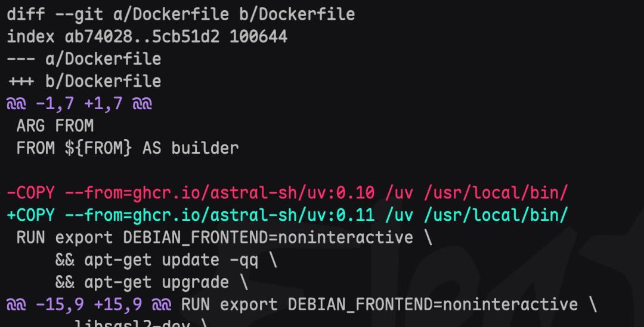Click the removed red COPY uv:0.10 line
The height and width of the screenshot is (327, 644).
pos(287,192)
